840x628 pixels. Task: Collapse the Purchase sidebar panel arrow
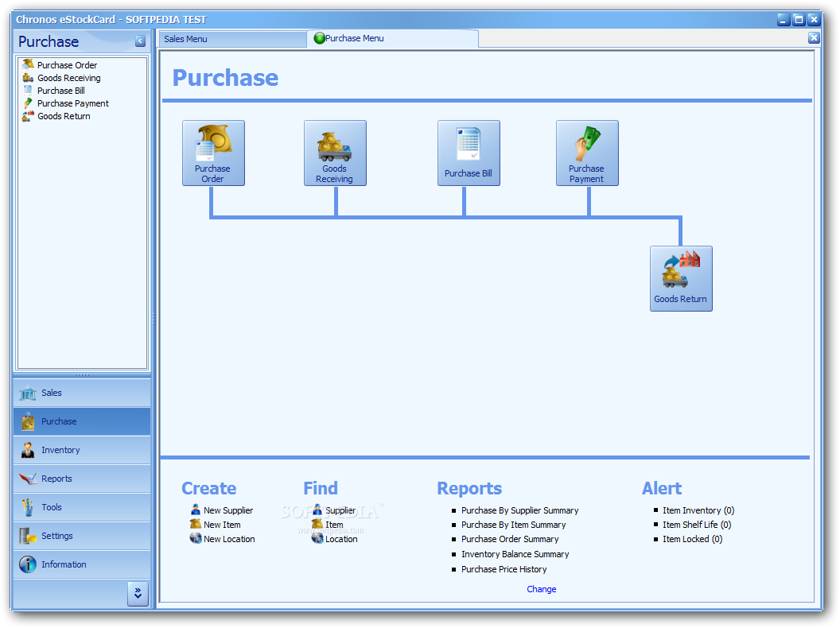140,41
